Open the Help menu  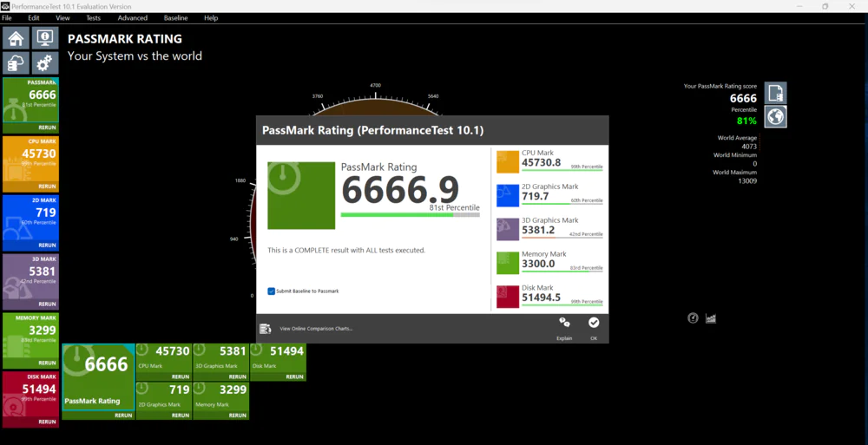[211, 17]
